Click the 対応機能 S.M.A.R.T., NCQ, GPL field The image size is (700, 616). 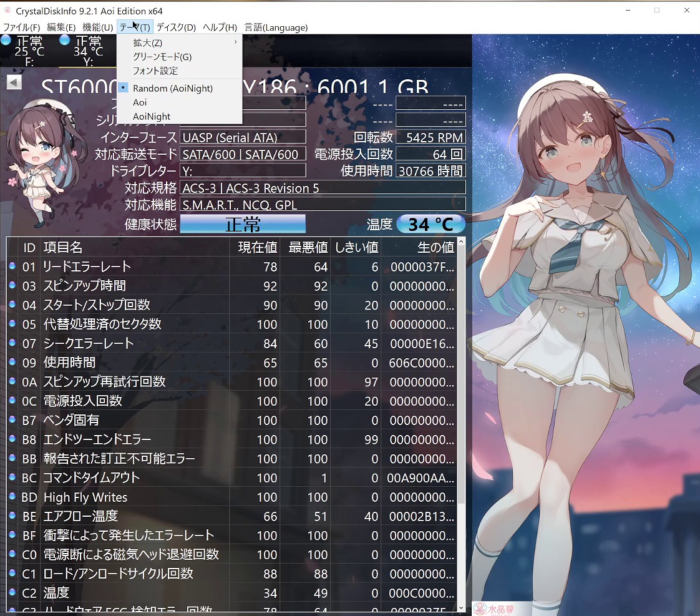pos(323,205)
